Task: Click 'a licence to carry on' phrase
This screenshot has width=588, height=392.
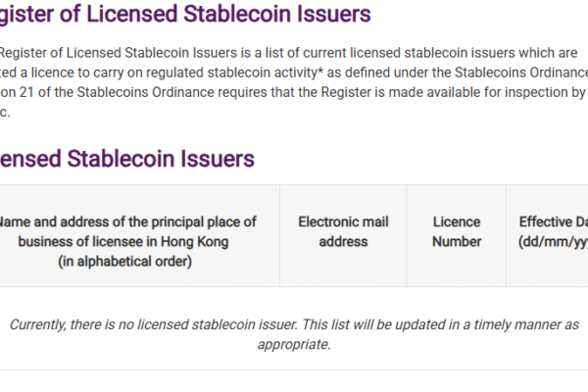Action: coord(79,73)
